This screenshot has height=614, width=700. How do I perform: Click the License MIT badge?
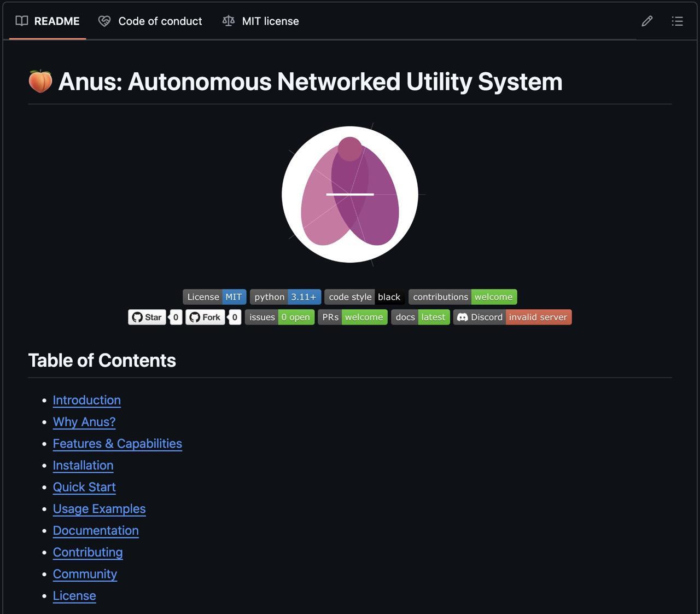(x=214, y=297)
